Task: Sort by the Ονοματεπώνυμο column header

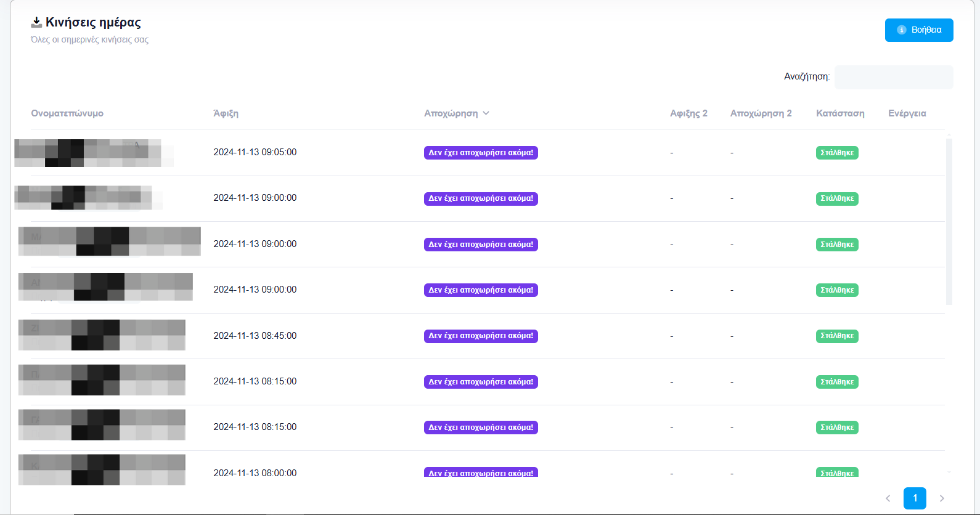Action: click(x=67, y=113)
